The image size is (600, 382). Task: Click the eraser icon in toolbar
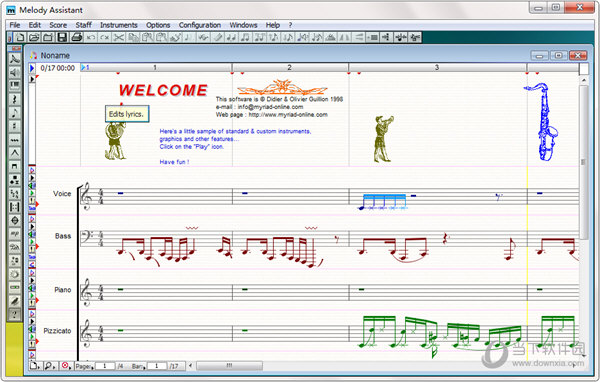click(x=217, y=37)
